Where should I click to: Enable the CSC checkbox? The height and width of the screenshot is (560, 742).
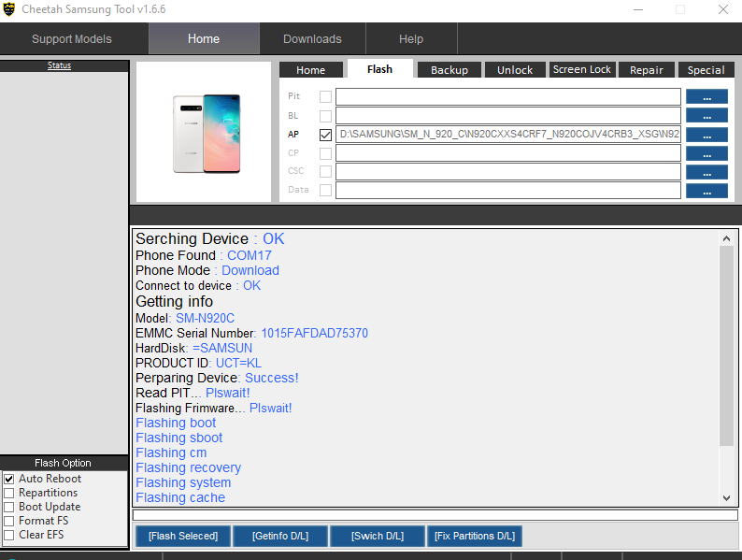[325, 171]
